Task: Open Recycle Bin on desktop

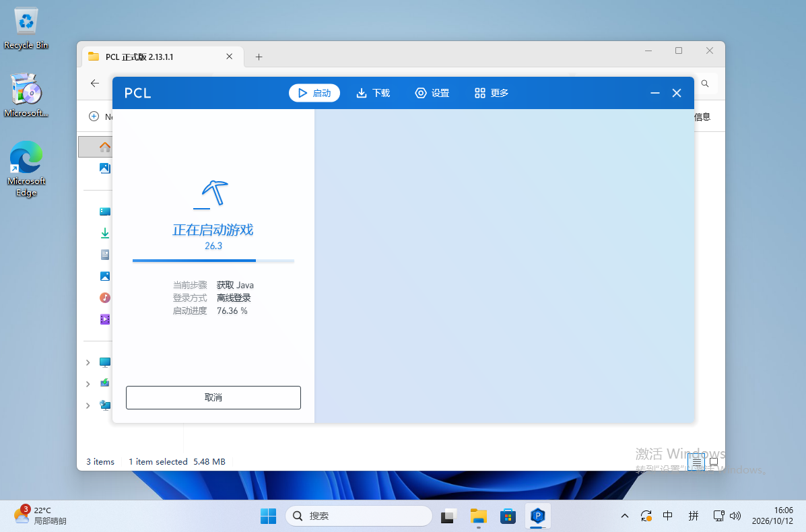Action: (x=26, y=29)
